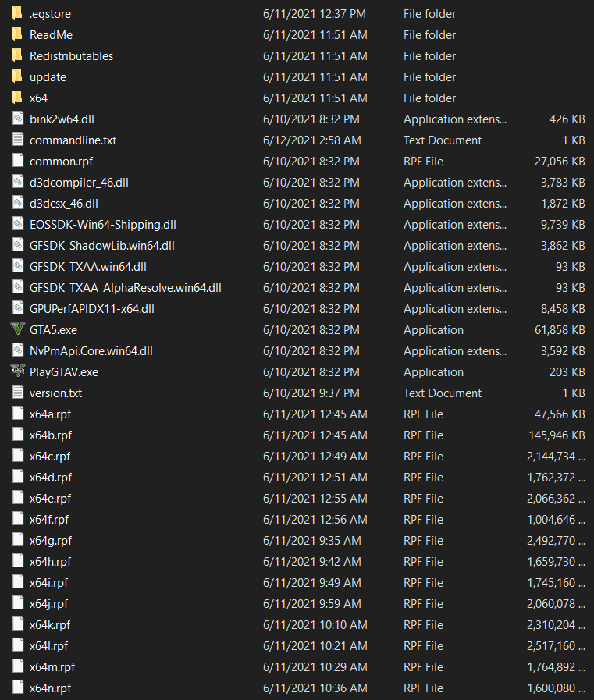Select the EOSSDK-Win64-Shipping.dll file name

click(x=102, y=225)
